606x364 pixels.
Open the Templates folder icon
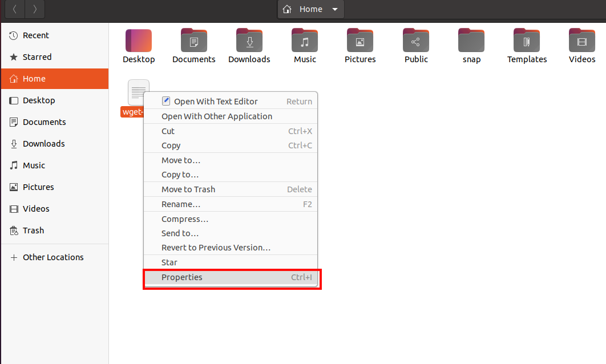(x=526, y=46)
